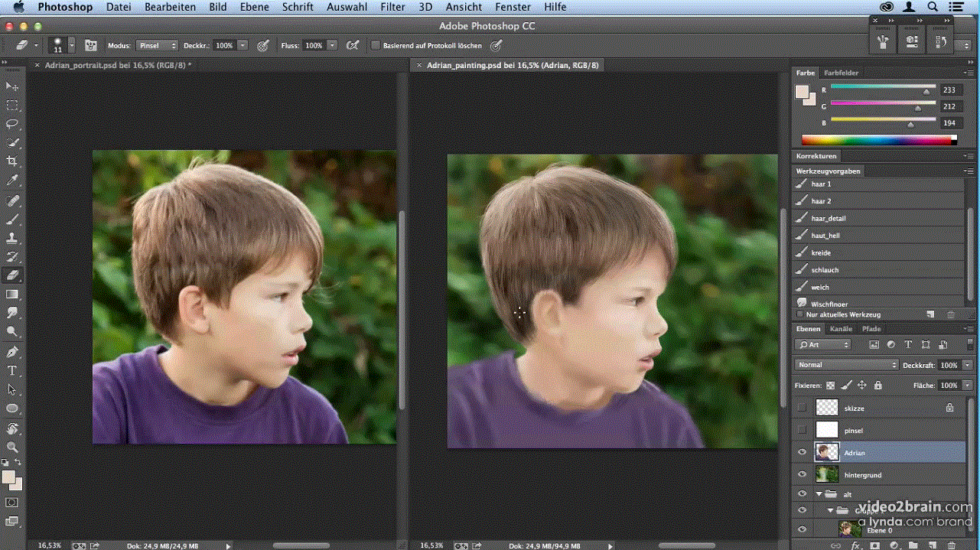This screenshot has height=550, width=980.
Task: Switch to the Kanäle tab
Action: pos(841,329)
